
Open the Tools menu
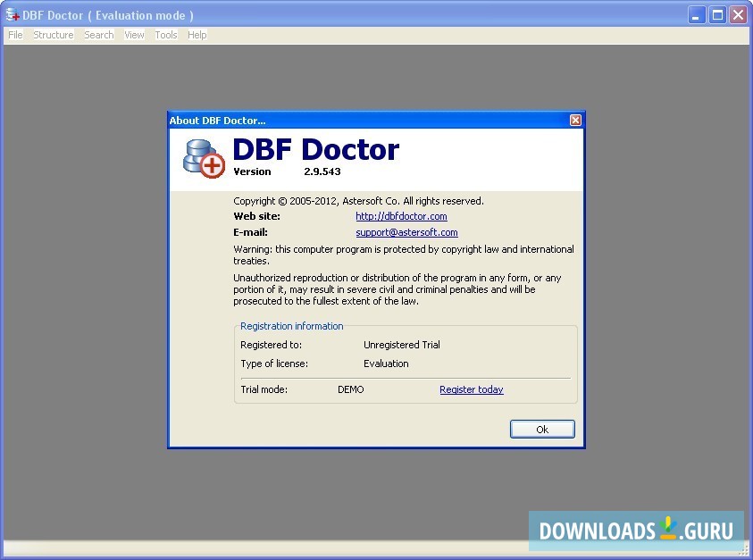[165, 35]
